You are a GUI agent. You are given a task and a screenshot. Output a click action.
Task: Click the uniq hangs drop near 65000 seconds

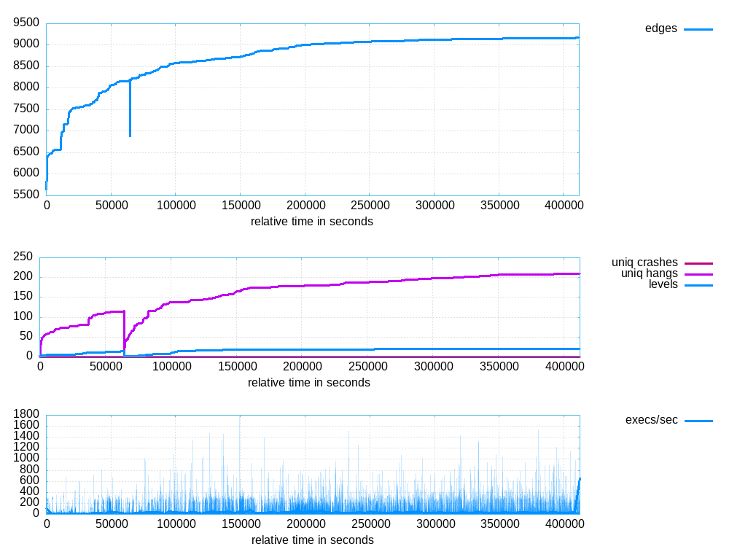point(125,330)
